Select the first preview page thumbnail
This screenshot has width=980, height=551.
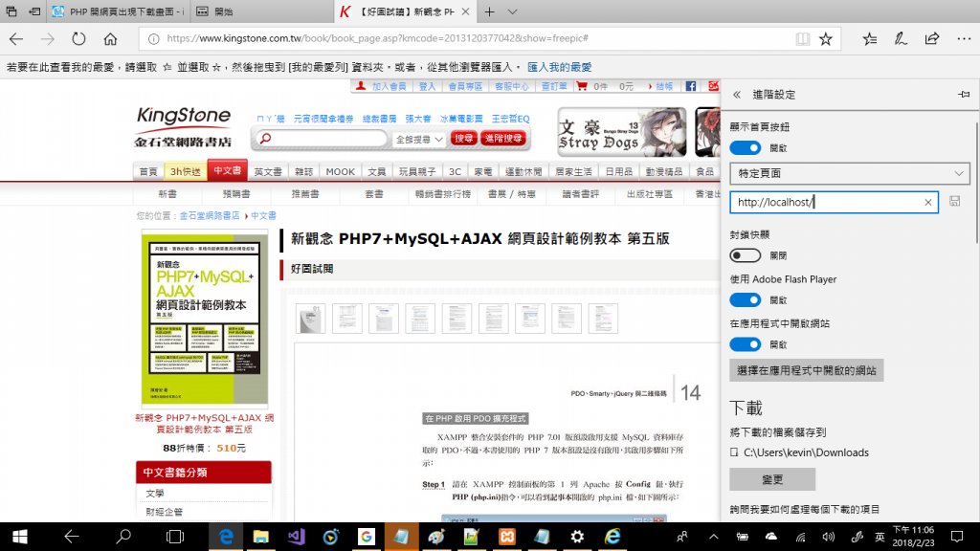coord(311,319)
